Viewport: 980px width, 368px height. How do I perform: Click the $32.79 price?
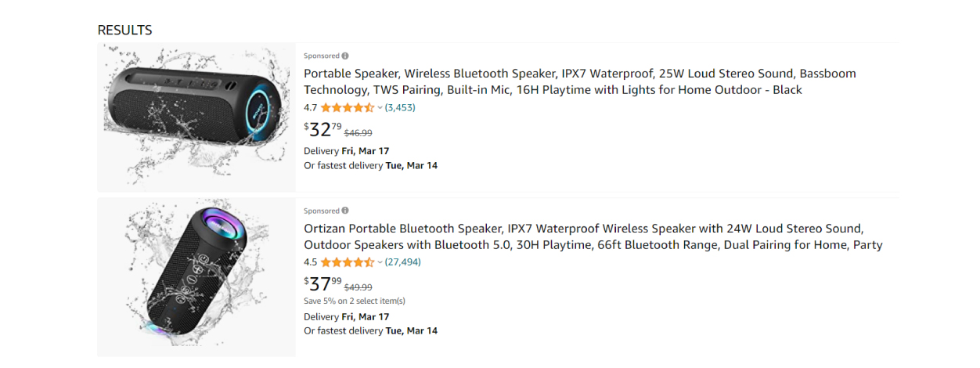pos(322,130)
